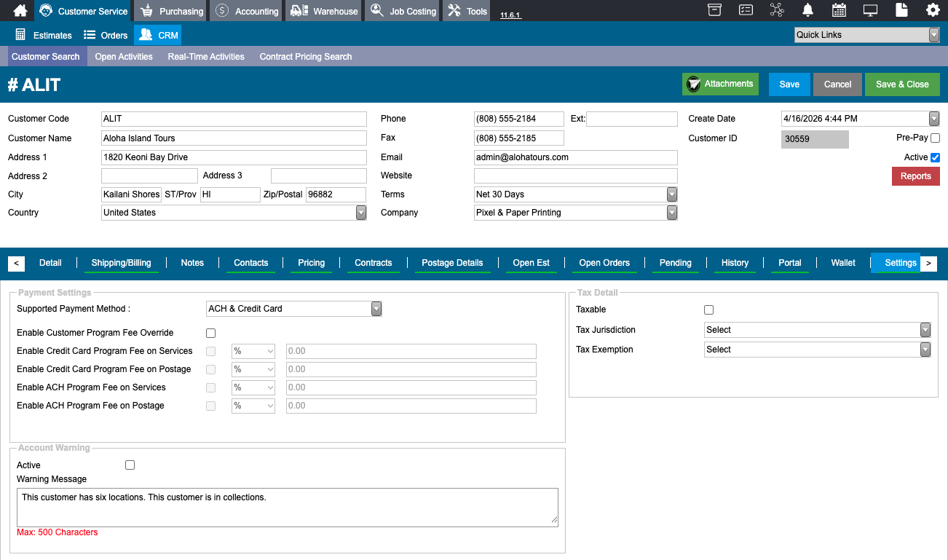Click the phone Ext field
The image size is (948, 560).
pos(632,119)
